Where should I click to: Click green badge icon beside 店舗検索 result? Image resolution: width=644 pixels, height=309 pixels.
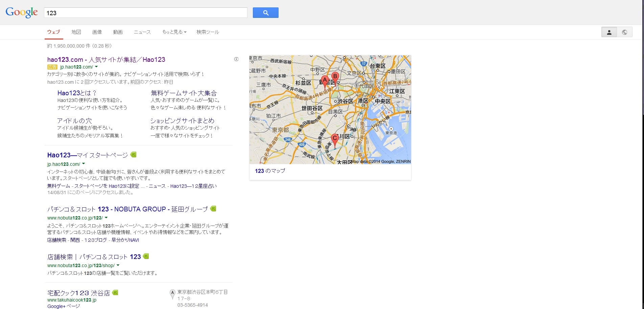pos(146,256)
